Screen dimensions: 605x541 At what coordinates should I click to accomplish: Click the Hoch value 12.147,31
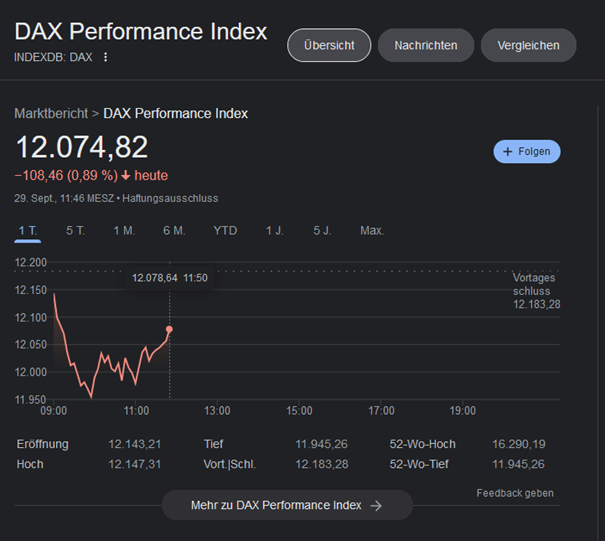[x=134, y=464]
